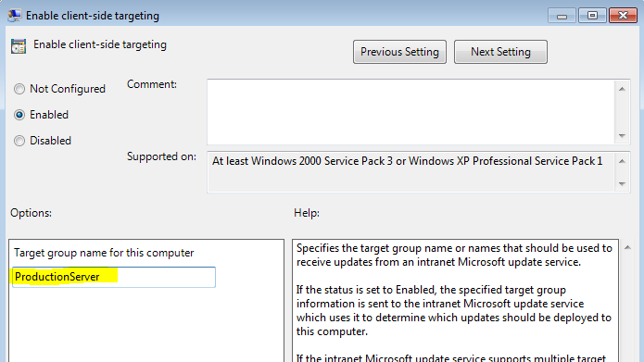Click the Help text starting 'Specifies the target group'
The image size is (644, 362).
coord(454,255)
